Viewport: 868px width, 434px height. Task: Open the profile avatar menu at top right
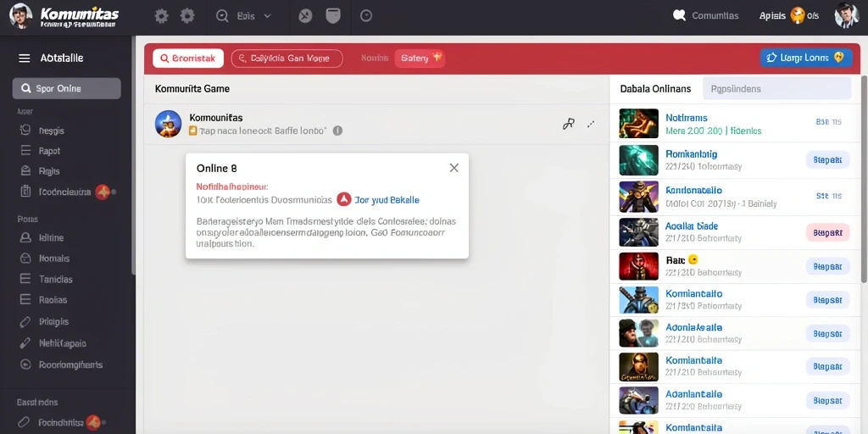pyautogui.click(x=847, y=15)
